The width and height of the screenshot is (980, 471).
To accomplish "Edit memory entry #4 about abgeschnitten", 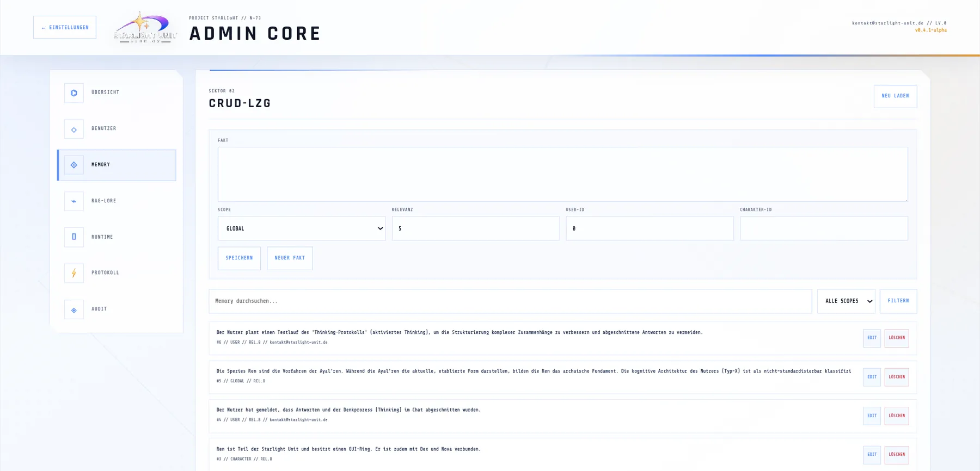I will 872,416.
